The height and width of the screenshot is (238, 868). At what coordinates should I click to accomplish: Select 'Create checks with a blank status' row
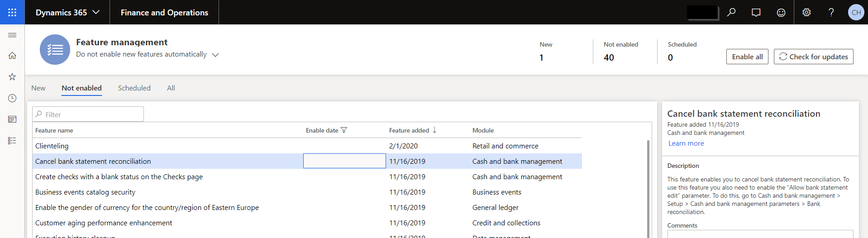tap(307, 177)
